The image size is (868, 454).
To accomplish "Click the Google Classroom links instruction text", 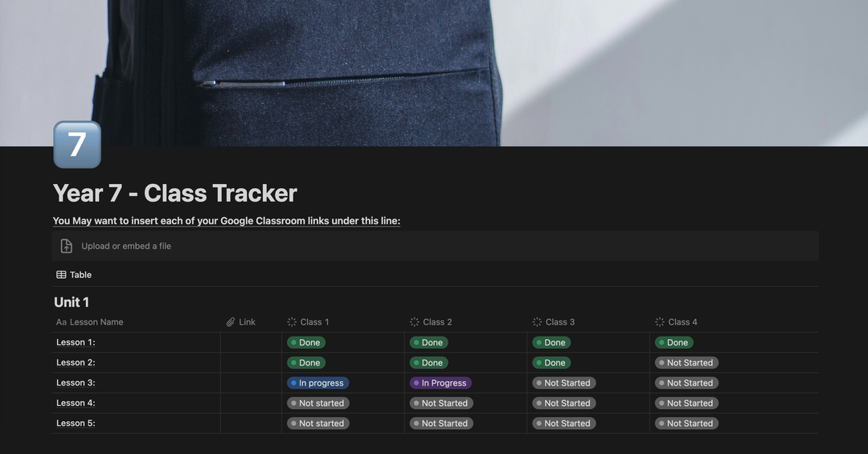I will (x=227, y=220).
